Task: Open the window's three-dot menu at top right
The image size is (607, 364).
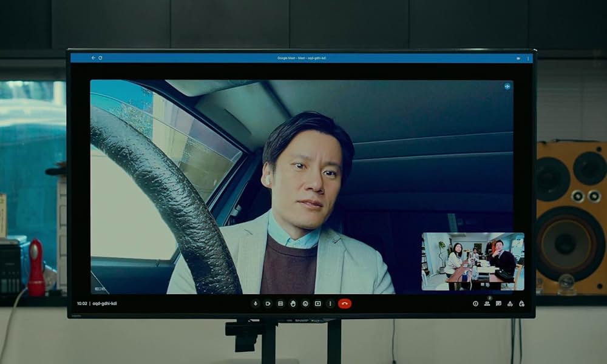Action: click(527, 58)
